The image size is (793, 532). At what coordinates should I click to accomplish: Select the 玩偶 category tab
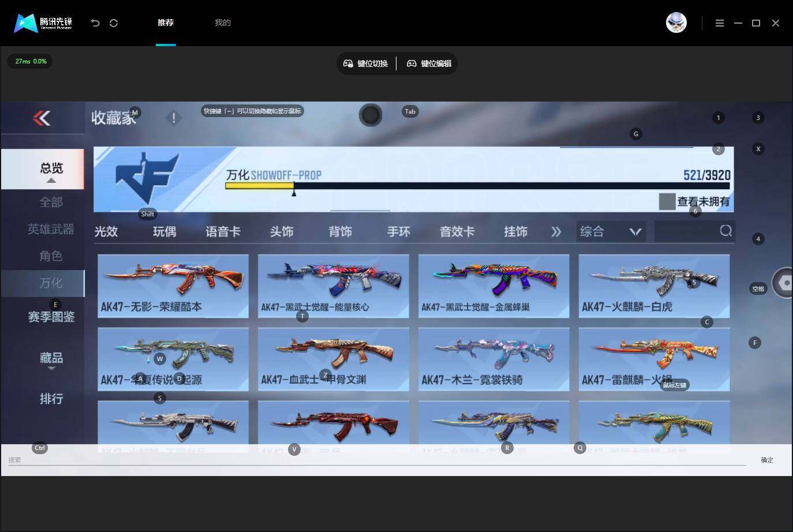click(x=164, y=231)
